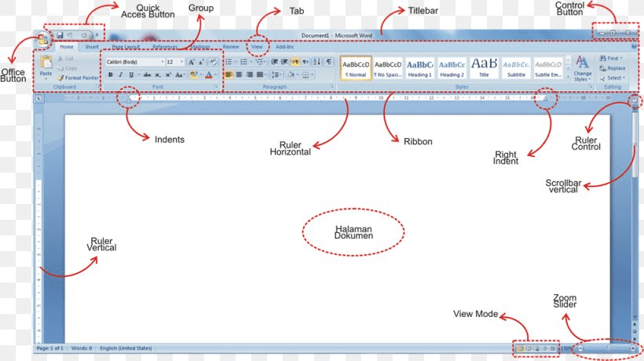Click the zoom slider handle
The width and height of the screenshot is (644, 361).
[x=609, y=348]
